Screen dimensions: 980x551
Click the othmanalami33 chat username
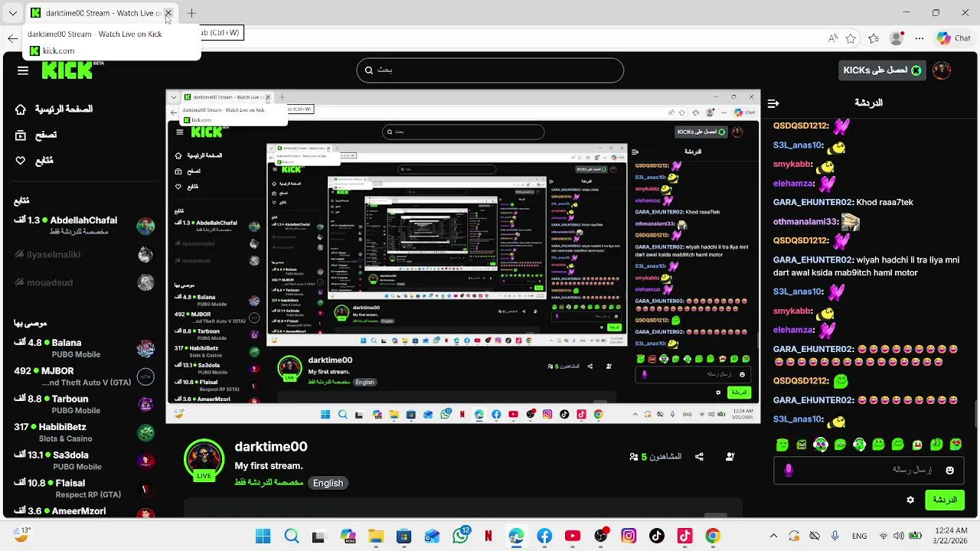(x=805, y=222)
